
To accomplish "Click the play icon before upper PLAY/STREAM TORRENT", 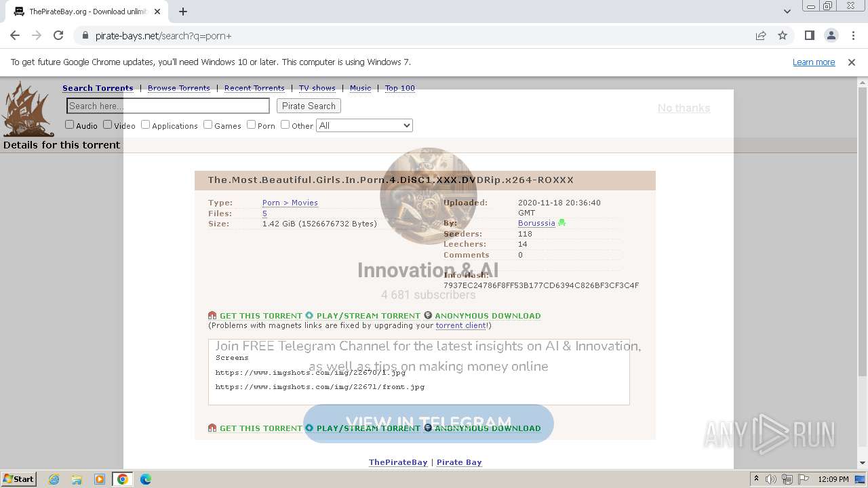I will click(x=309, y=316).
